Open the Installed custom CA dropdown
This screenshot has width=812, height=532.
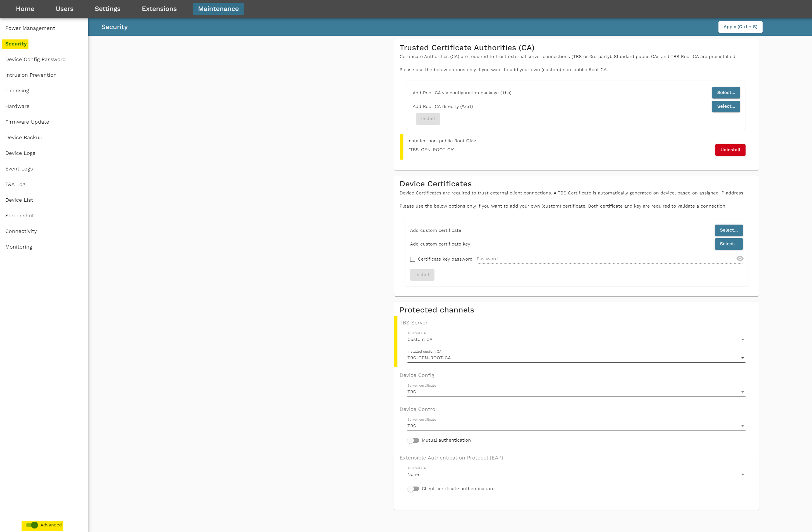click(x=576, y=358)
